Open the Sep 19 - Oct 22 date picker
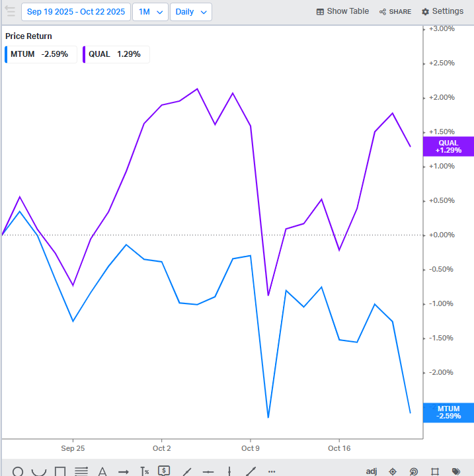 tap(75, 12)
